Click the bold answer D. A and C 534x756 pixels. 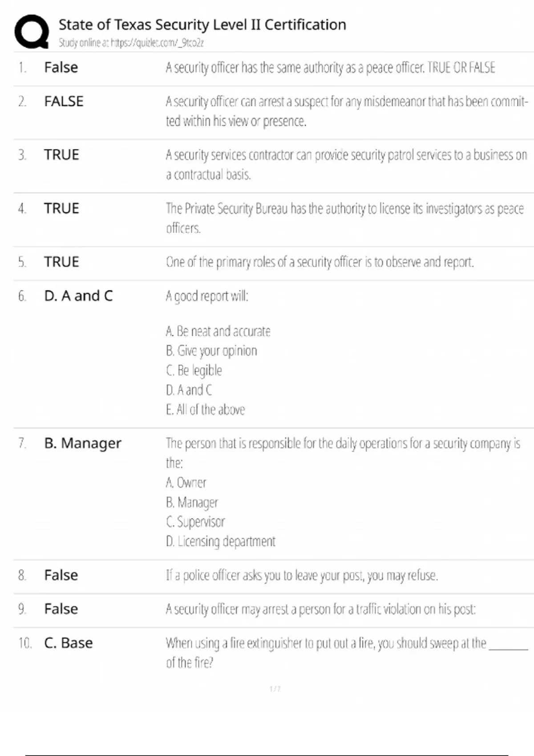[x=78, y=296]
